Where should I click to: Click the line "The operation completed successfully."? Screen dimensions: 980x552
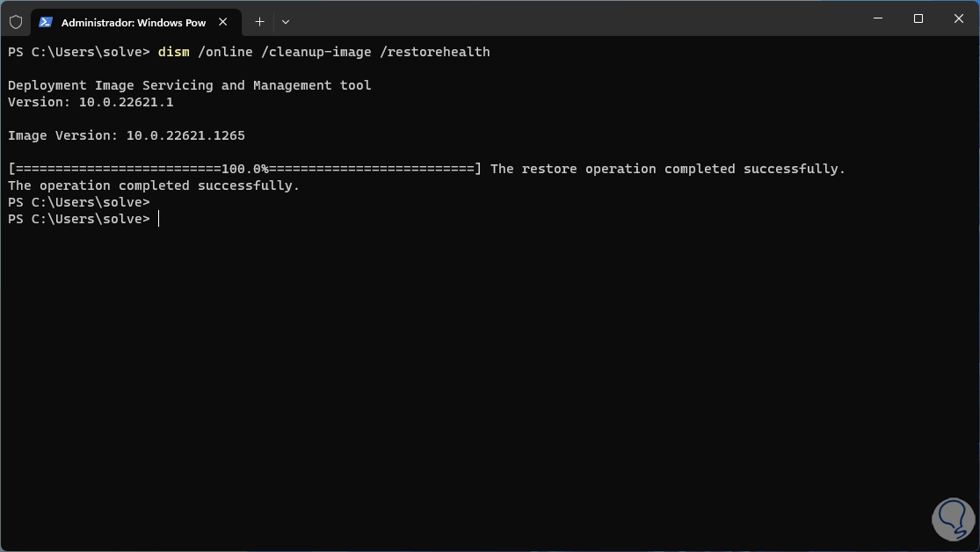[154, 185]
